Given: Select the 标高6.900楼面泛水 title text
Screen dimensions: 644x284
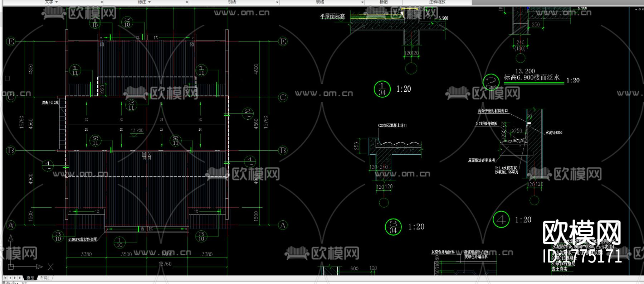Looking at the screenshot, I should point(532,78).
